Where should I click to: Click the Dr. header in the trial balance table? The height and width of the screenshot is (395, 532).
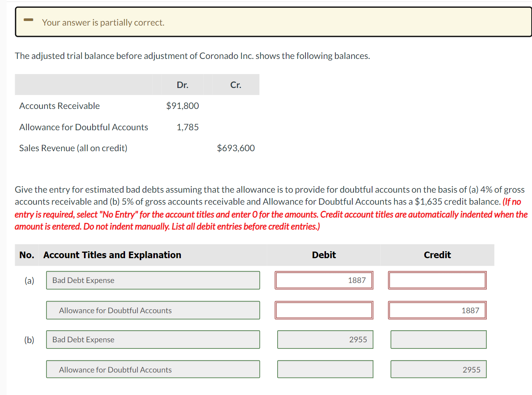pos(182,85)
